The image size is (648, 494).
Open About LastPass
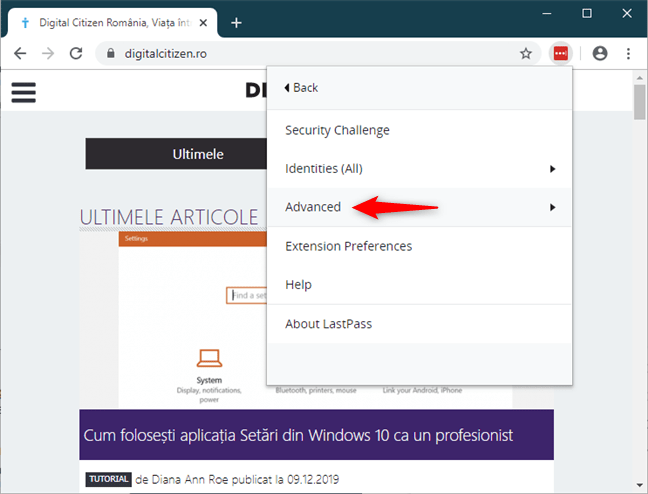(419, 324)
